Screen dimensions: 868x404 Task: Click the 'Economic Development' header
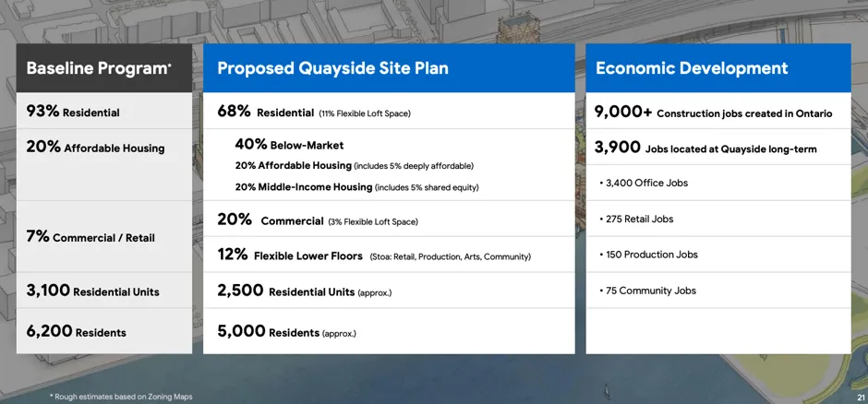click(x=718, y=68)
